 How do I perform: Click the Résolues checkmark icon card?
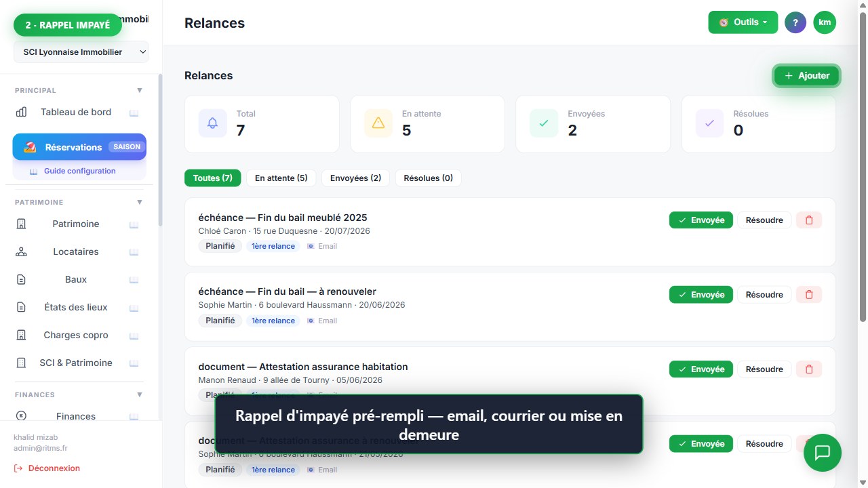[758, 123]
